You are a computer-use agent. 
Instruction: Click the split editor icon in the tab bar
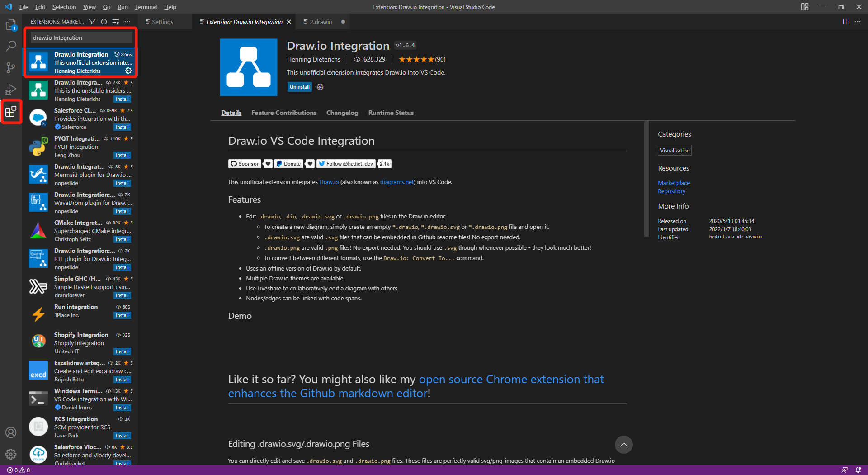[845, 21]
